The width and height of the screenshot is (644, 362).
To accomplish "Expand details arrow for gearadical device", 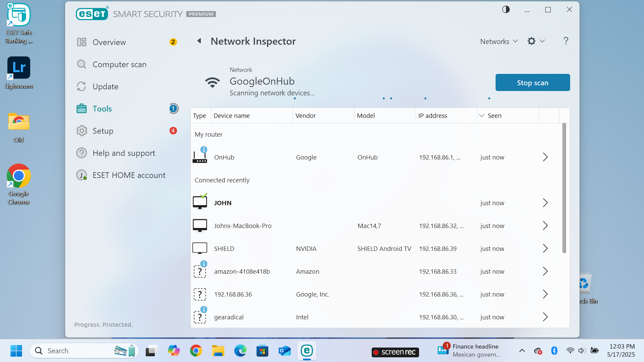I will point(545,317).
